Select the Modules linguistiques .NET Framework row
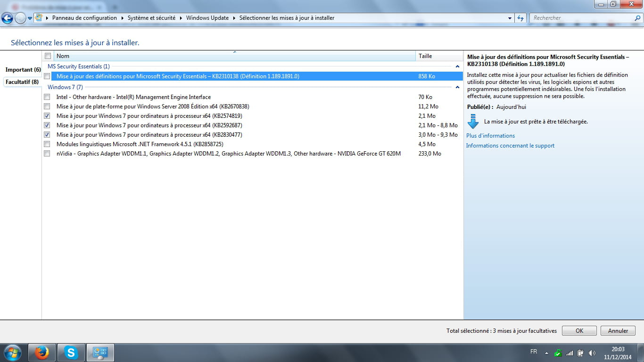This screenshot has width=644, height=362. pos(252,144)
